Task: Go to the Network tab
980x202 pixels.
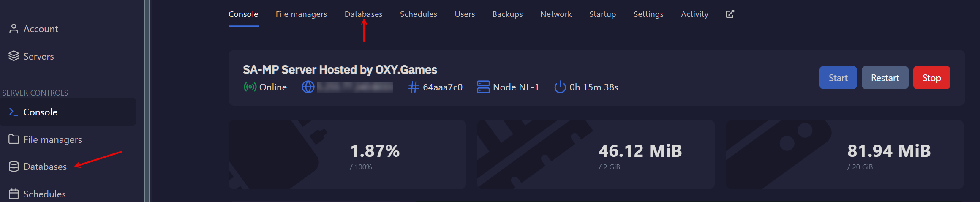Action: click(556, 14)
